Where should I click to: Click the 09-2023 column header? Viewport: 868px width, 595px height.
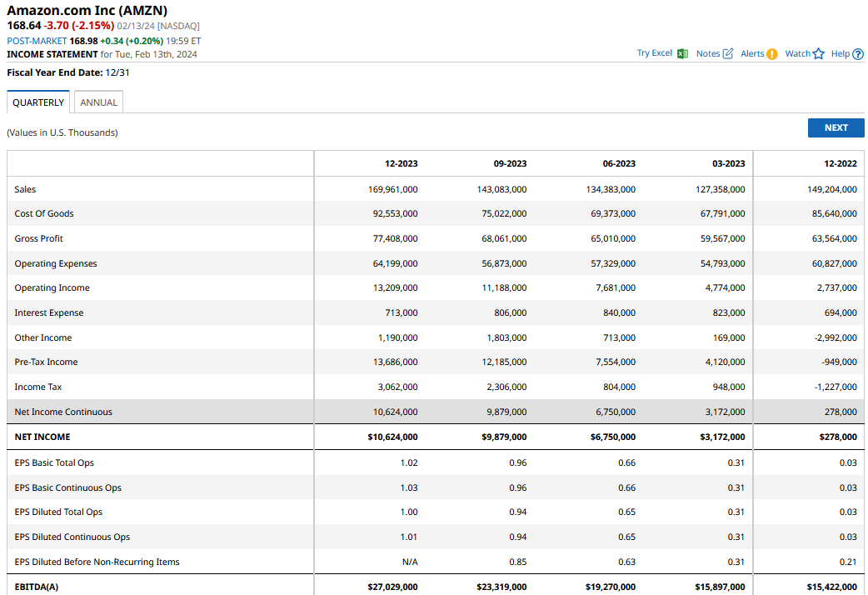pyautogui.click(x=510, y=164)
